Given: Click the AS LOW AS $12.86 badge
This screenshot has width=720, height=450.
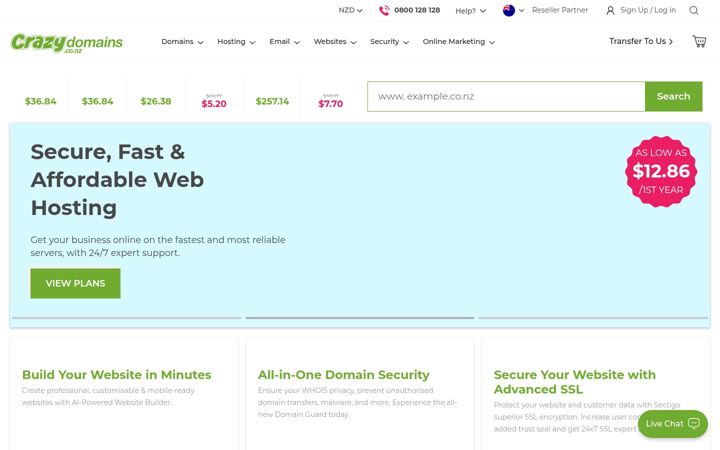Looking at the screenshot, I should 661,171.
